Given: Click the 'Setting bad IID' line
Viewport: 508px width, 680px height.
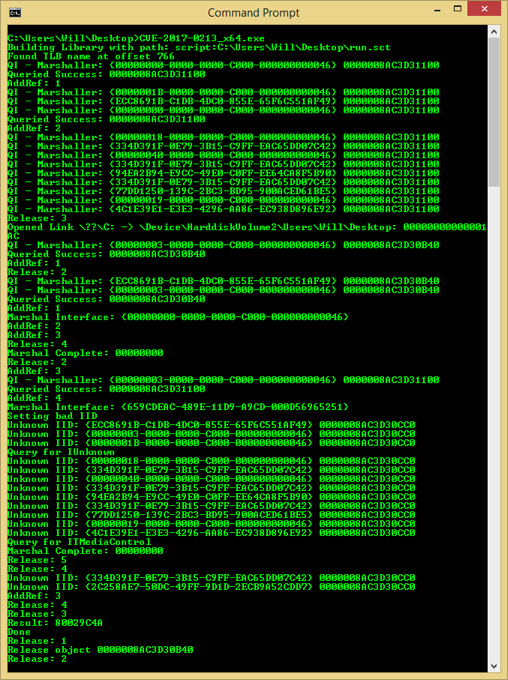Looking at the screenshot, I should 52,416.
